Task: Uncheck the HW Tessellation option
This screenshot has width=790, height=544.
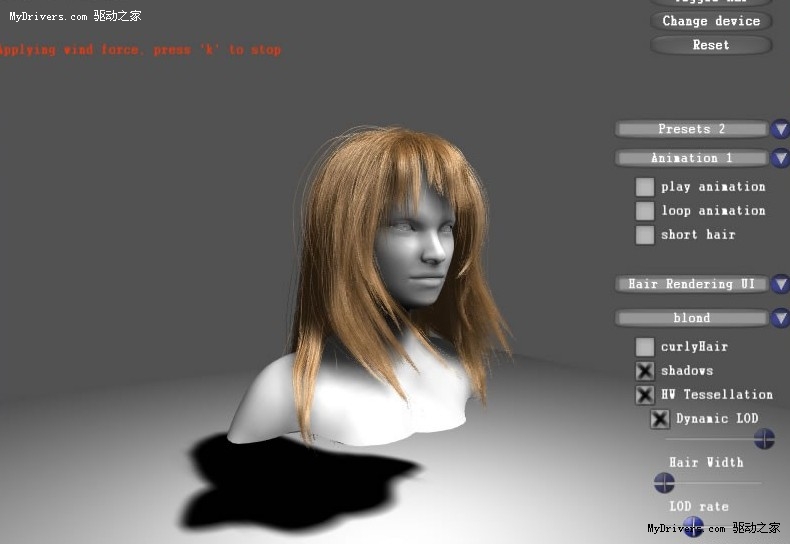Action: tap(645, 395)
